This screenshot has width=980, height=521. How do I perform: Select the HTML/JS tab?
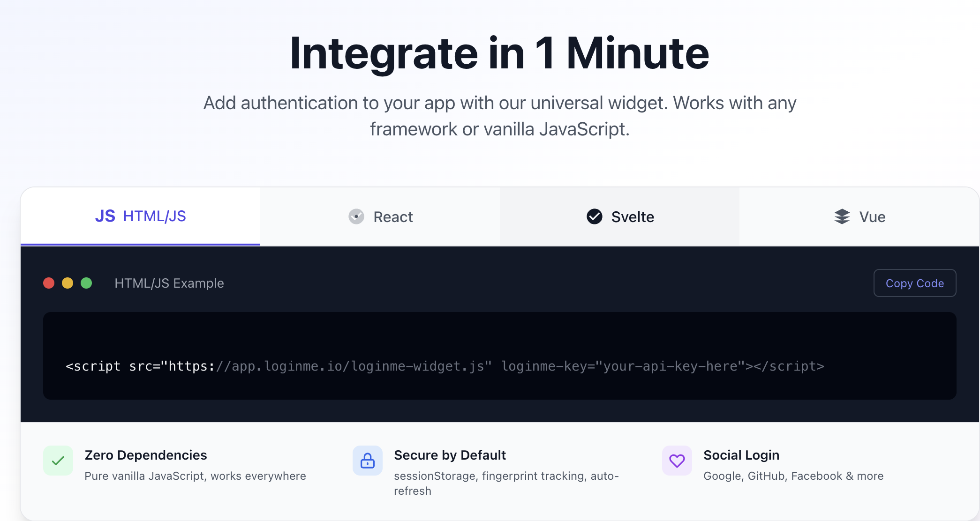pyautogui.click(x=141, y=216)
